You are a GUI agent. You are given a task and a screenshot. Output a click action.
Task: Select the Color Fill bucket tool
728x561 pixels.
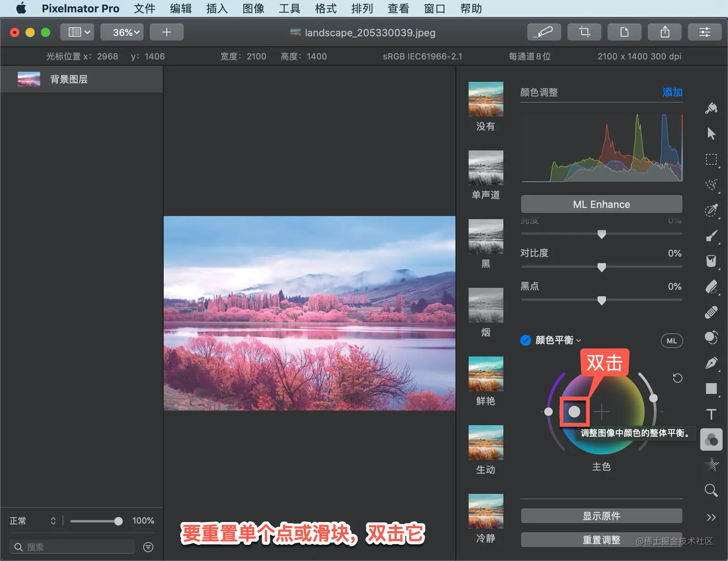coord(711,261)
